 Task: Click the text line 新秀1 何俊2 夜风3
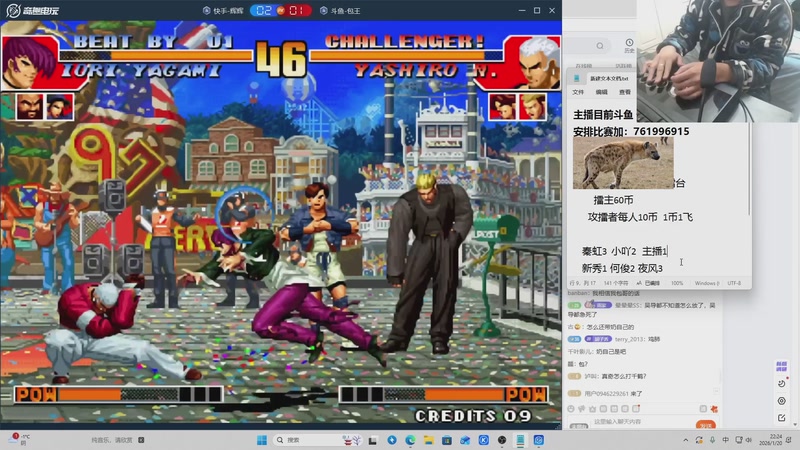tap(622, 268)
